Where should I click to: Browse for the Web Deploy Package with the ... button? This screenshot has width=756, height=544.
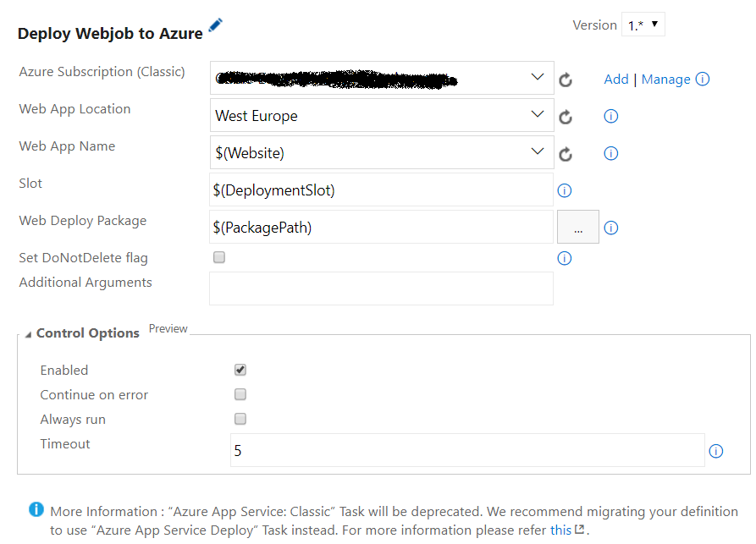pos(578,227)
